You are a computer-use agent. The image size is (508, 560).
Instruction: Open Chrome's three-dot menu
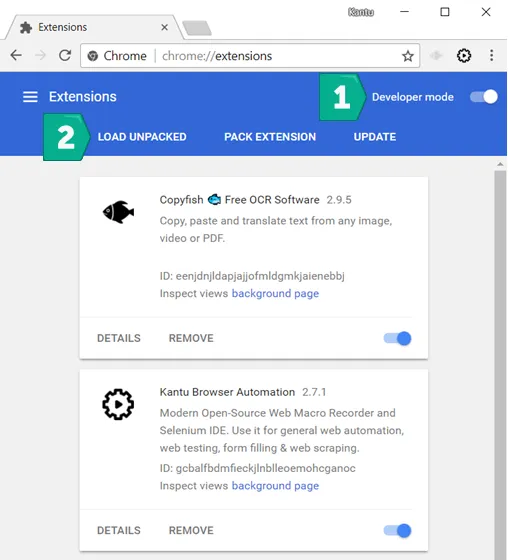click(492, 55)
